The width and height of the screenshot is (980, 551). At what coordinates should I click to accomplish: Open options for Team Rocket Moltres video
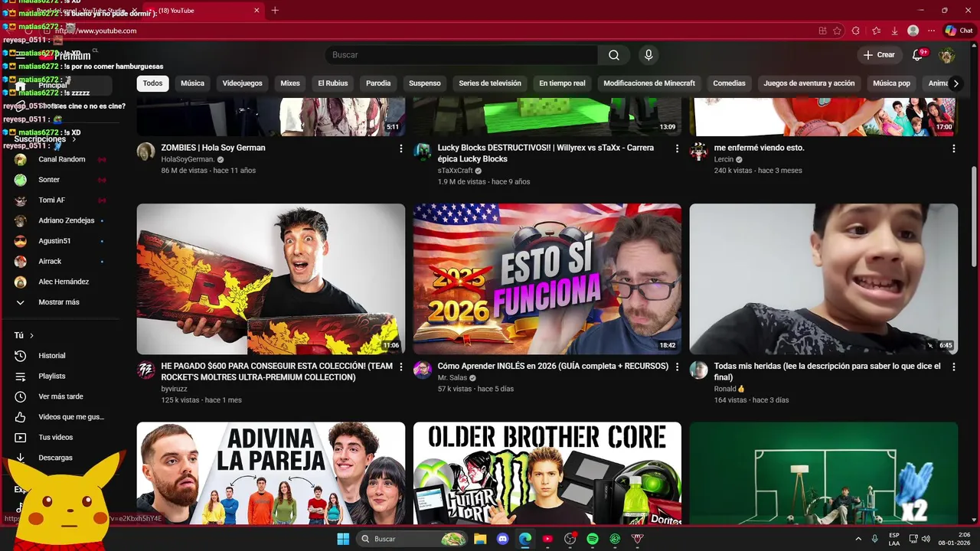pos(400,367)
